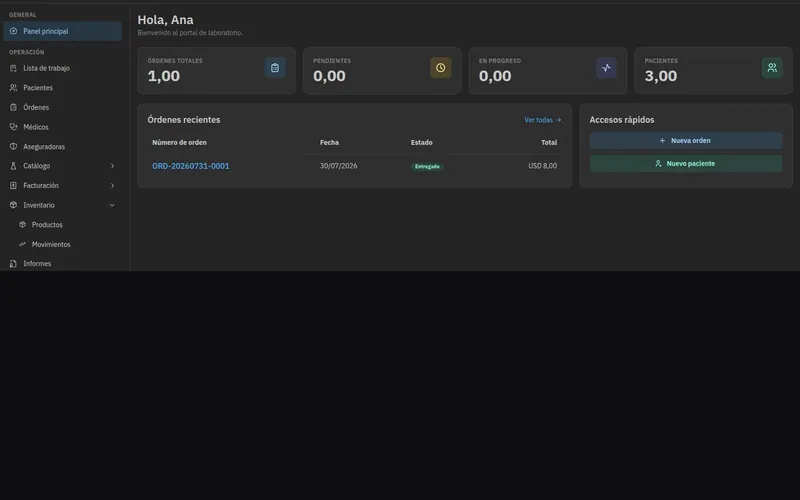Viewport: 800px width, 500px height.
Task: Click the En progreso value 0,00
Action: tap(495, 76)
